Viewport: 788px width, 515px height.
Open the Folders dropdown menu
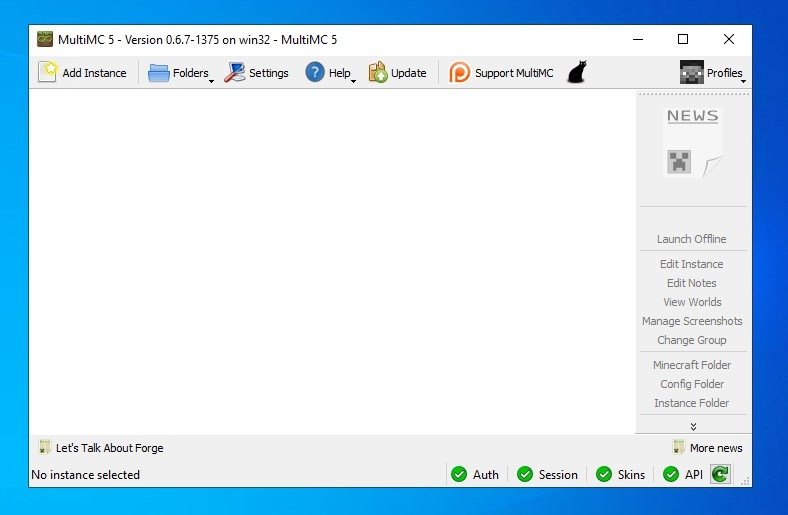tap(181, 73)
